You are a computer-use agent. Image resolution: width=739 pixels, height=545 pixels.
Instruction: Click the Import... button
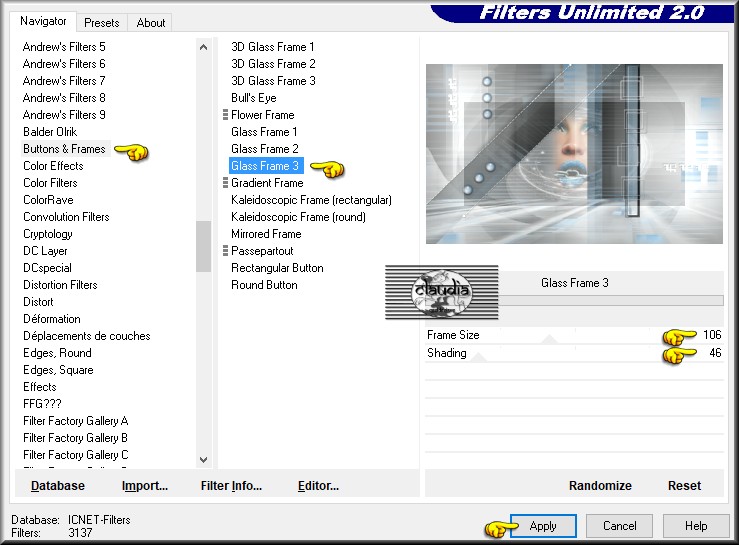145,486
